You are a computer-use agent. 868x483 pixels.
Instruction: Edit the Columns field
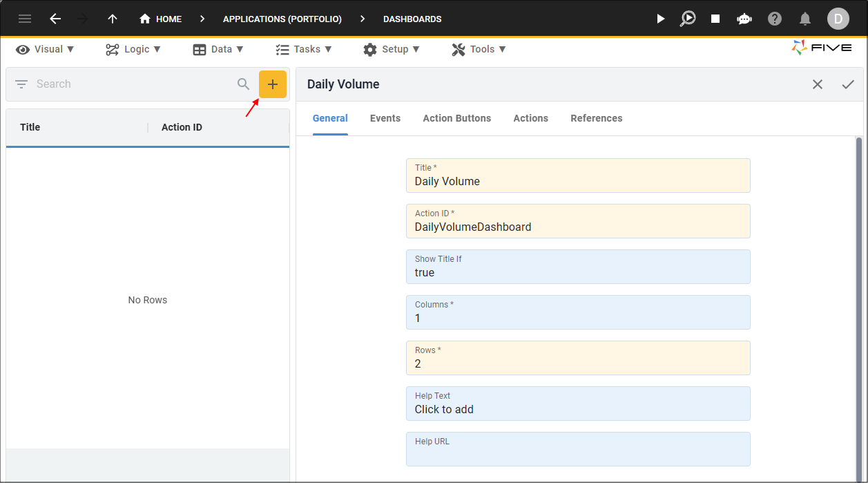tap(578, 312)
